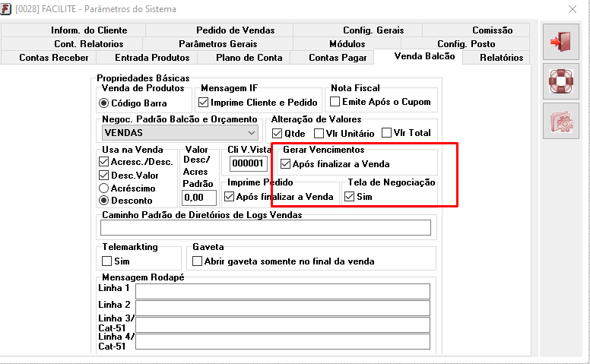Select the Cont. Relatorios tab

coord(72,43)
